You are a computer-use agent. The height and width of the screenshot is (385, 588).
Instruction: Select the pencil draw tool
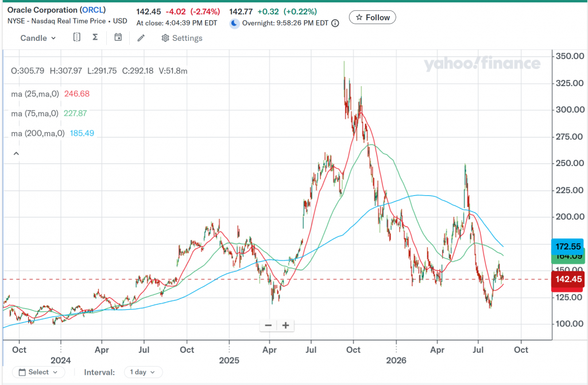tap(141, 38)
